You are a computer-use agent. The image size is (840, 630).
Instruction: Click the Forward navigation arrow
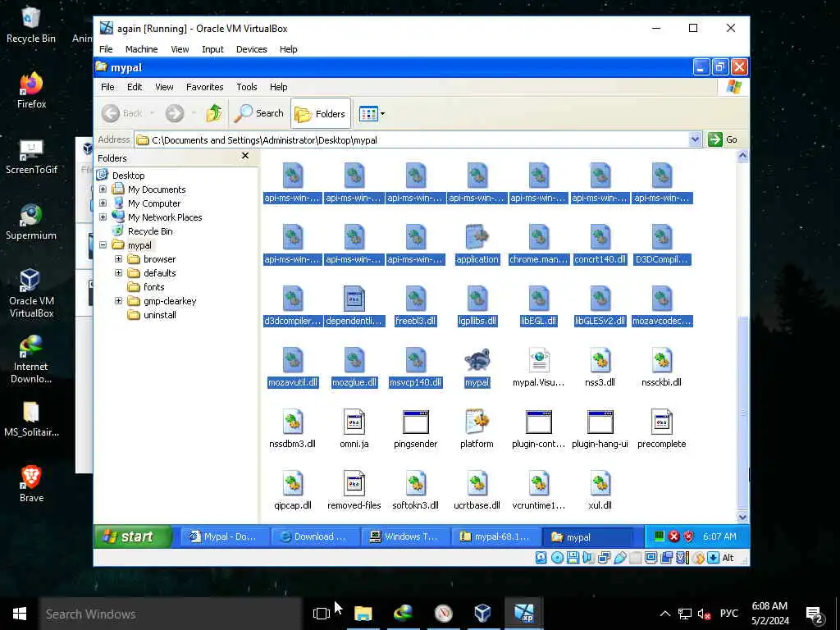click(x=175, y=113)
